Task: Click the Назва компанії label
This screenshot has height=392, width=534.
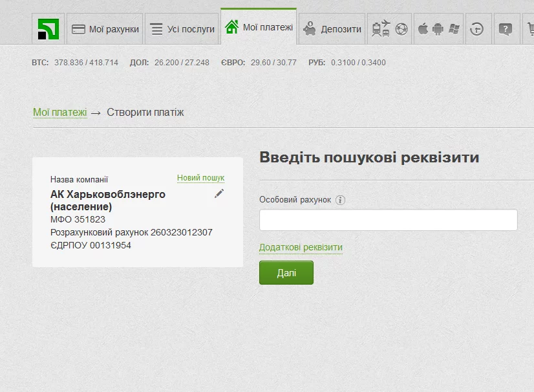Action: pyautogui.click(x=79, y=179)
